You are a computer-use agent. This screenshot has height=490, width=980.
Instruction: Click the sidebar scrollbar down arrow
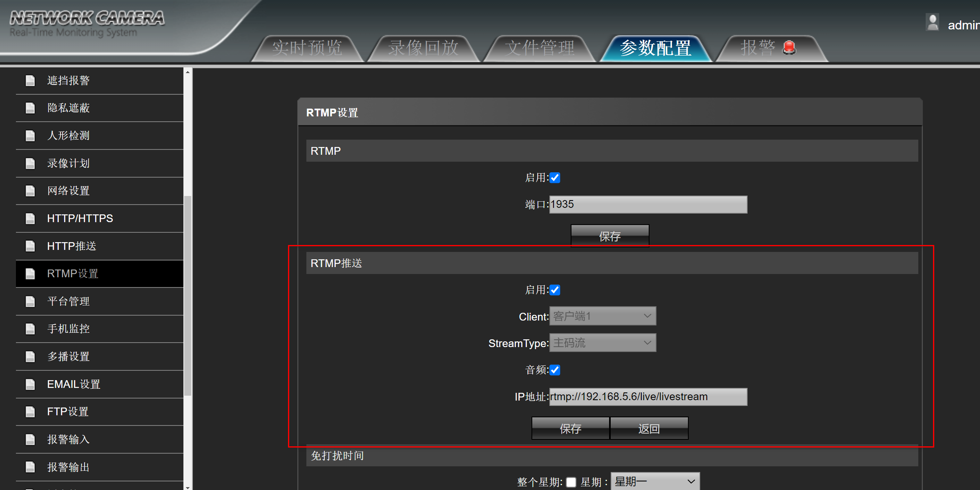(188, 487)
